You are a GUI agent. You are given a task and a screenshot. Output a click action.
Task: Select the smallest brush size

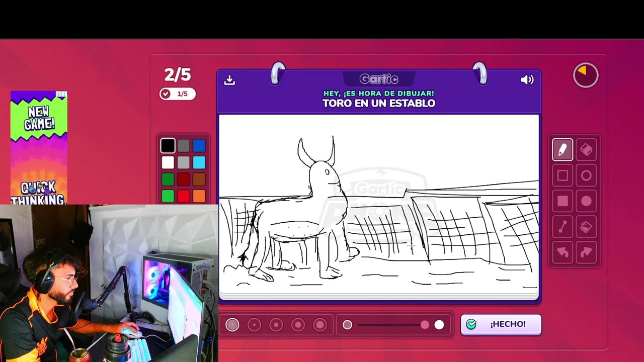[232, 325]
